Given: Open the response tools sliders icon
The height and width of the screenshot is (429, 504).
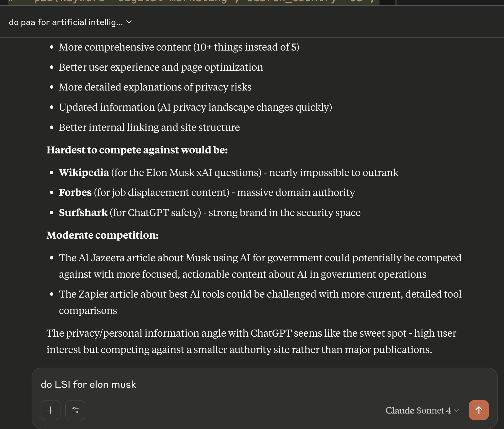Looking at the screenshot, I should click(x=75, y=410).
